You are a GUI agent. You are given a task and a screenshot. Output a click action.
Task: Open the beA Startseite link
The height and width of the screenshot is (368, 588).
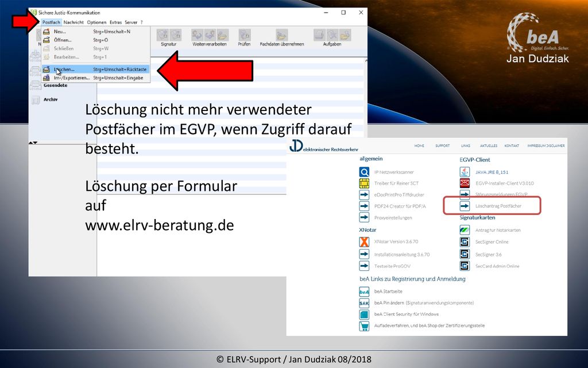[x=388, y=292]
